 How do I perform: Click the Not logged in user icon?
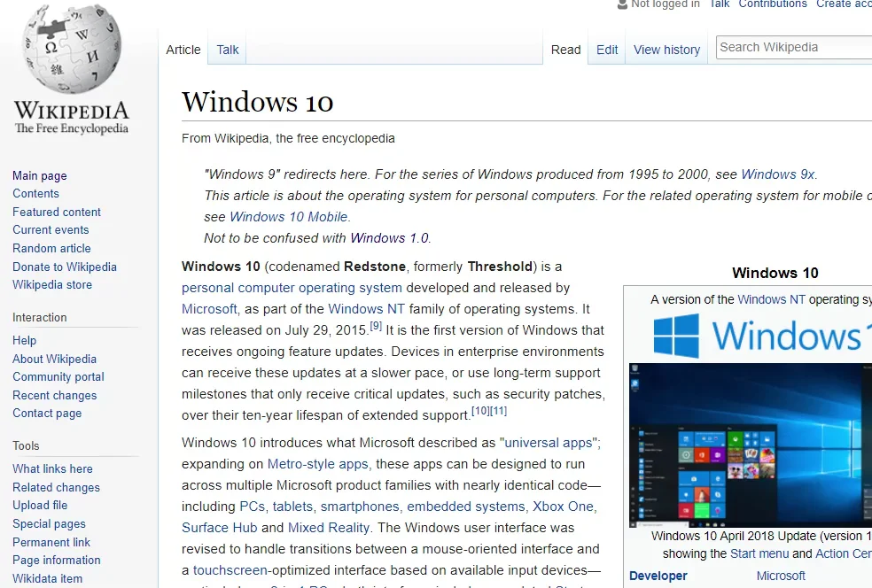tap(622, 4)
